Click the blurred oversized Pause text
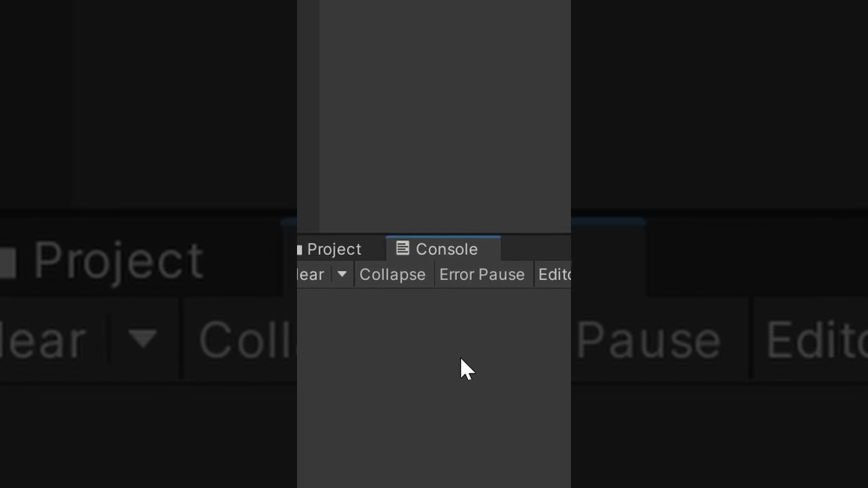This screenshot has width=868, height=488. [x=648, y=341]
